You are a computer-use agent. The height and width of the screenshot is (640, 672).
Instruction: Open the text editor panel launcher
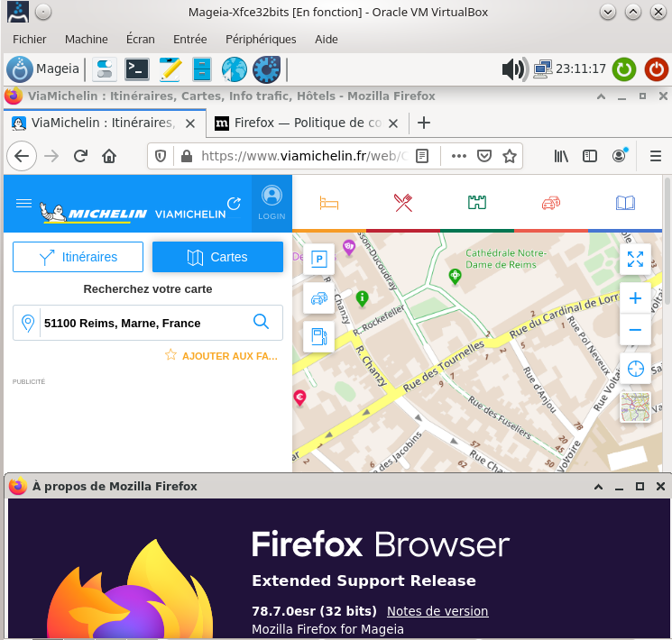[170, 69]
